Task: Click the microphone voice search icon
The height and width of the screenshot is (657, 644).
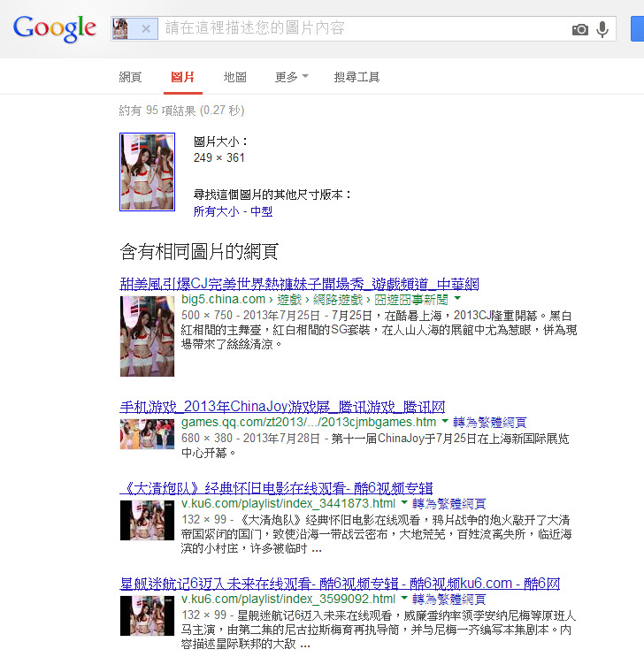Action: click(x=602, y=29)
